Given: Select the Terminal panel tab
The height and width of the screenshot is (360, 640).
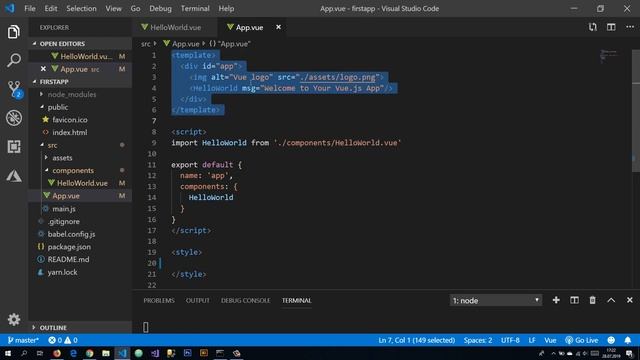Looking at the screenshot, I should coord(296,300).
